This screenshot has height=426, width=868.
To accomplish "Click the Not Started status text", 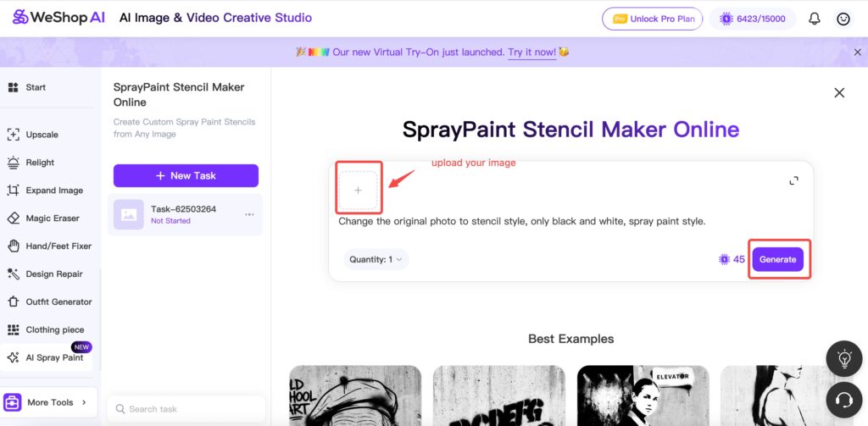I will [x=170, y=221].
